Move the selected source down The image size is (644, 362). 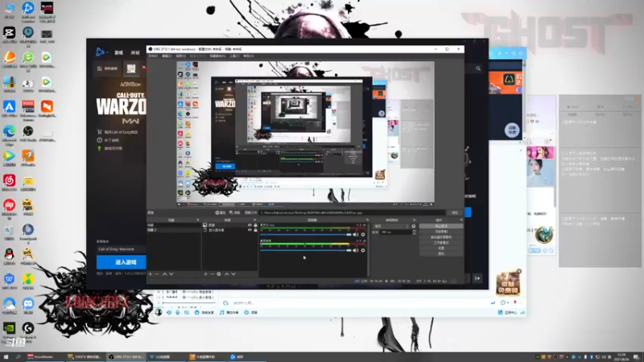tap(233, 274)
